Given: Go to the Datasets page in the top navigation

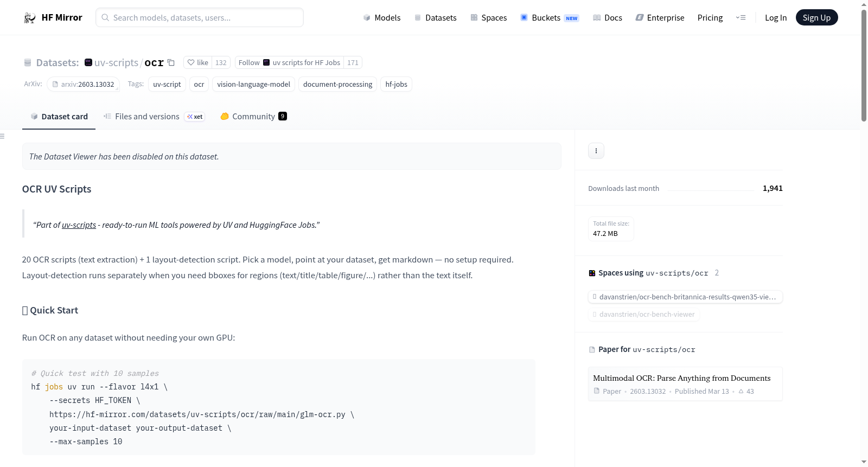Looking at the screenshot, I should [436, 17].
